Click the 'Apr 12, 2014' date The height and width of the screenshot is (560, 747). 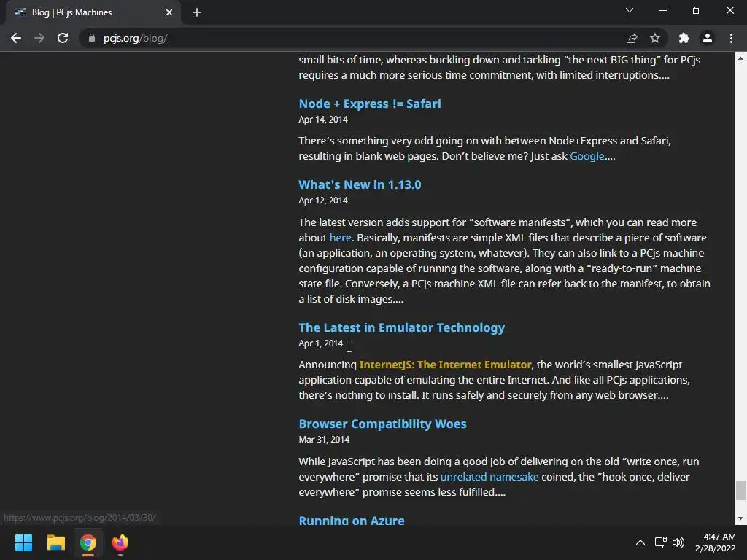coord(323,201)
